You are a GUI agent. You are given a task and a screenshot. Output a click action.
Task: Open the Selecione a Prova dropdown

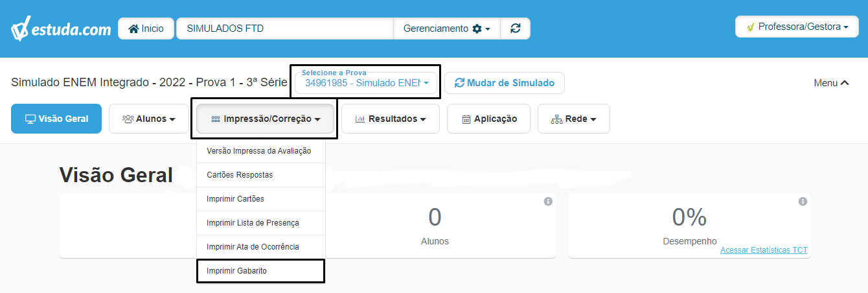coord(367,82)
